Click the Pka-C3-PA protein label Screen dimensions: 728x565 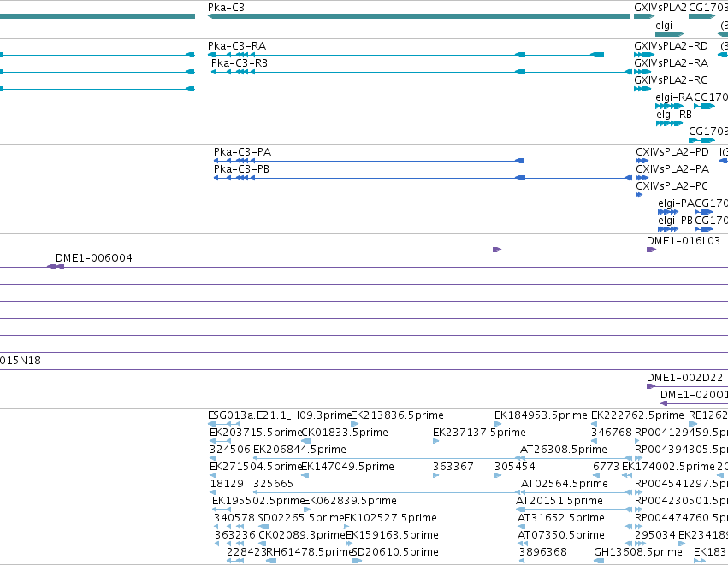click(x=242, y=152)
